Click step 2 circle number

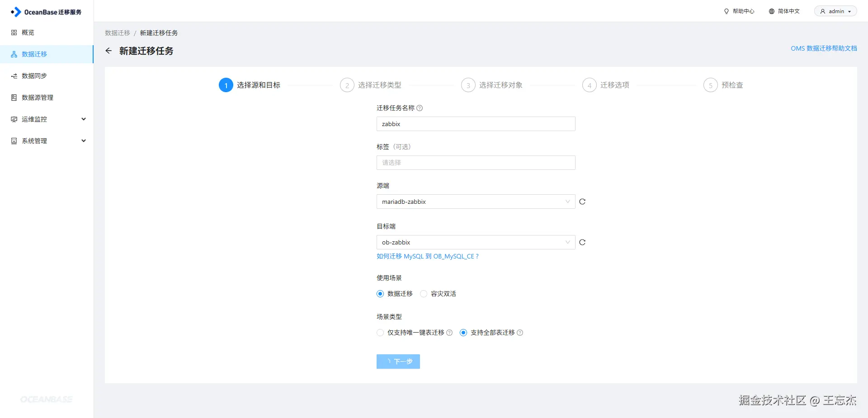[x=347, y=85]
